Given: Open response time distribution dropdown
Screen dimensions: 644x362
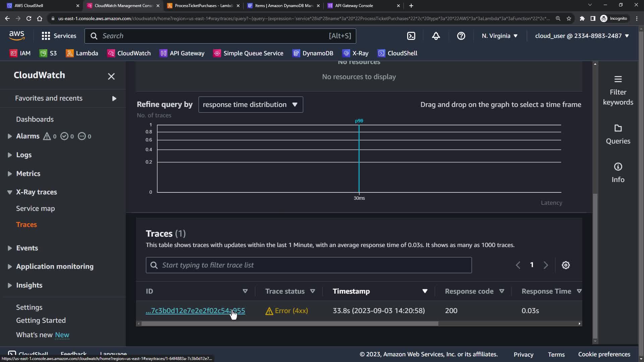Looking at the screenshot, I should point(251,105).
